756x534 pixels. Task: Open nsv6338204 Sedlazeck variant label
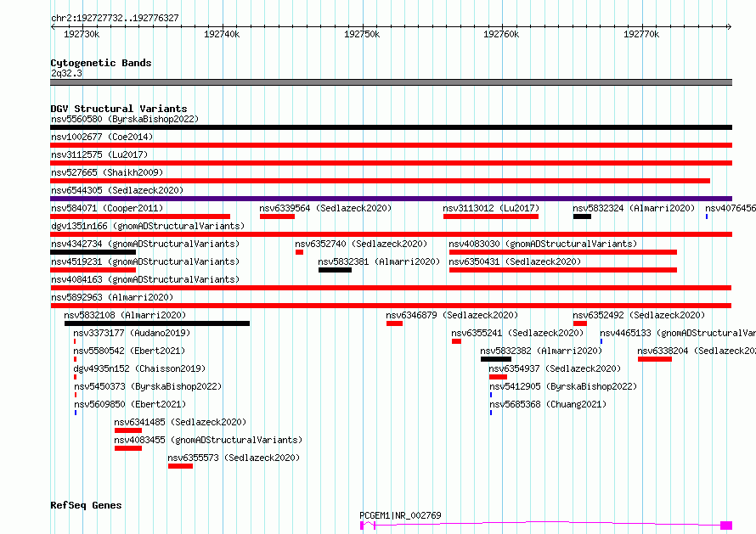[x=697, y=351]
